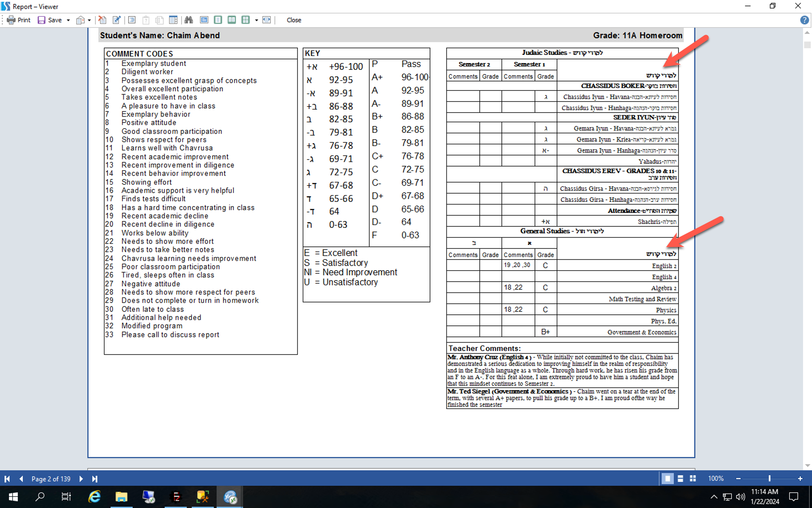Open the multi-page layout dropdown arrow
Image resolution: width=812 pixels, height=508 pixels.
coord(257,20)
